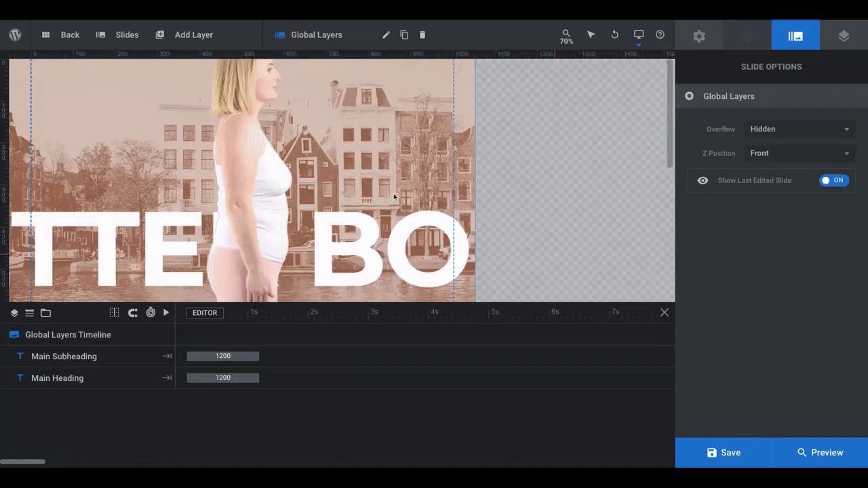Go Back to module overview
The image size is (868, 488).
pyautogui.click(x=60, y=35)
